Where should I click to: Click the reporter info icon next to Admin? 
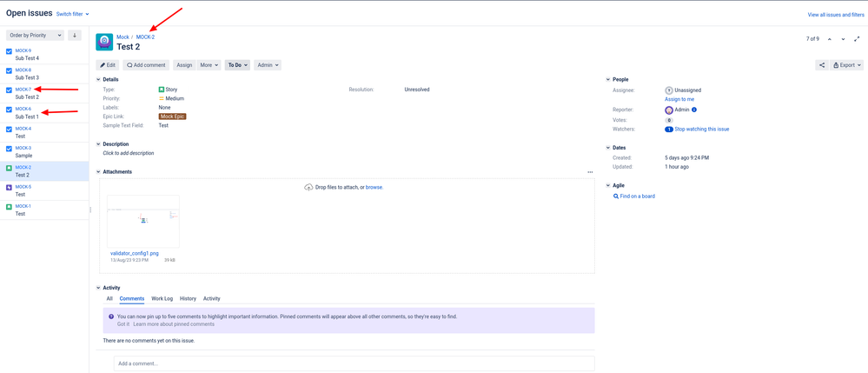pos(693,110)
